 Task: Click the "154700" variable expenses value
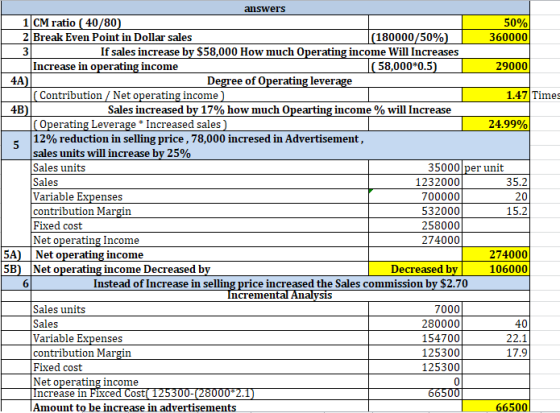(415, 338)
